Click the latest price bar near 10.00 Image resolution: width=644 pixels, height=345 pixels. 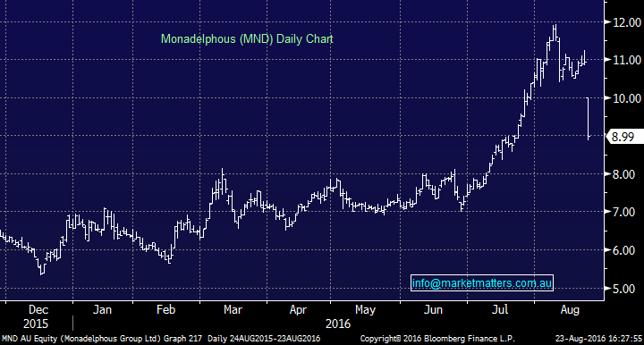coord(589,119)
